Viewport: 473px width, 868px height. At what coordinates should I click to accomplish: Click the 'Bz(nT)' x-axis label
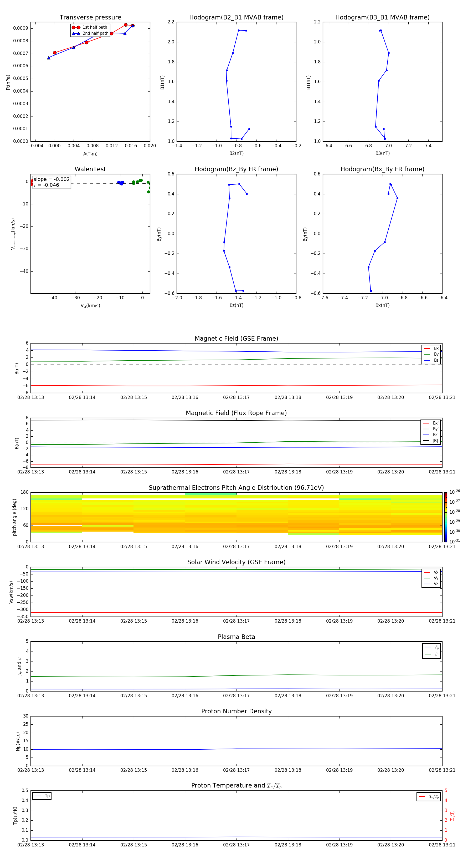(x=236, y=305)
